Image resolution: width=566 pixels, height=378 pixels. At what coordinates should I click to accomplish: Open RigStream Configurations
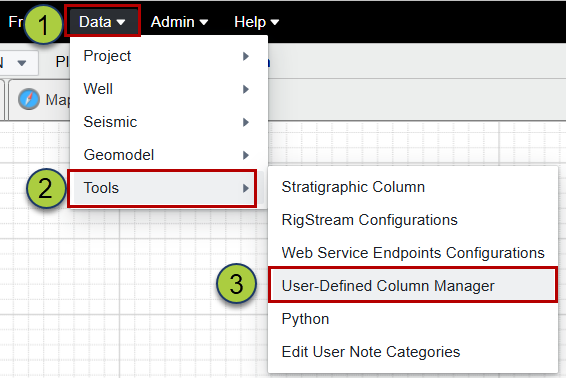pyautogui.click(x=413, y=220)
